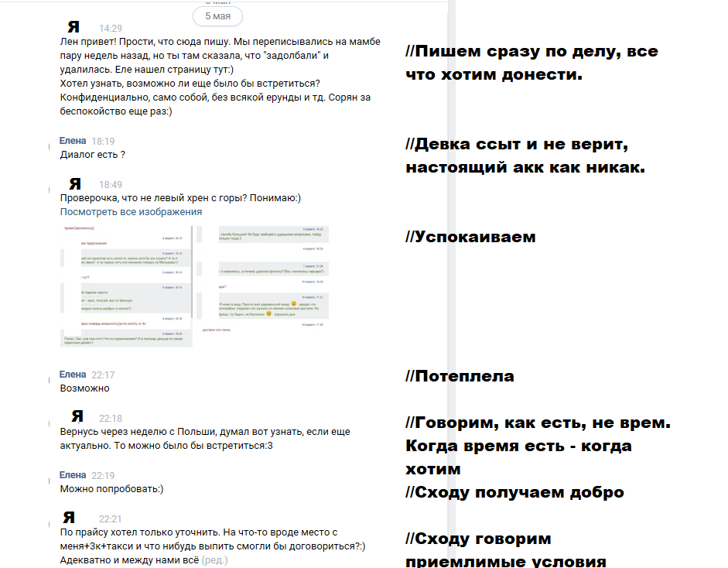Open the left attached screenshot thumbnail
Viewport: 728px width, 568px height.
click(x=125, y=286)
